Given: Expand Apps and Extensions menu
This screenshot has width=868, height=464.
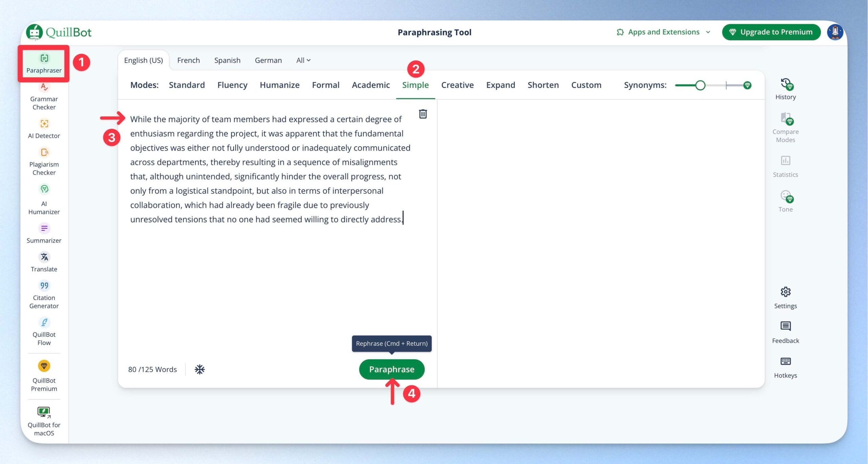Looking at the screenshot, I should click(x=664, y=32).
